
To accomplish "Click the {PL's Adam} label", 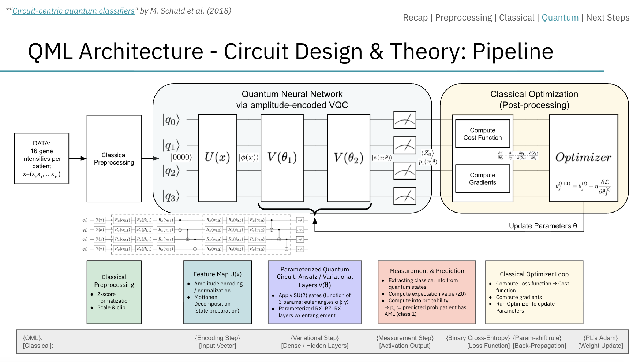I will pos(600,338).
